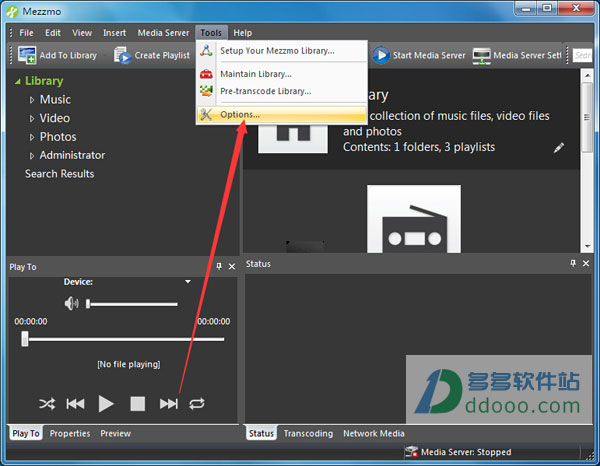The width and height of the screenshot is (600, 466).
Task: Select the Photos folder label
Action: [x=58, y=137]
